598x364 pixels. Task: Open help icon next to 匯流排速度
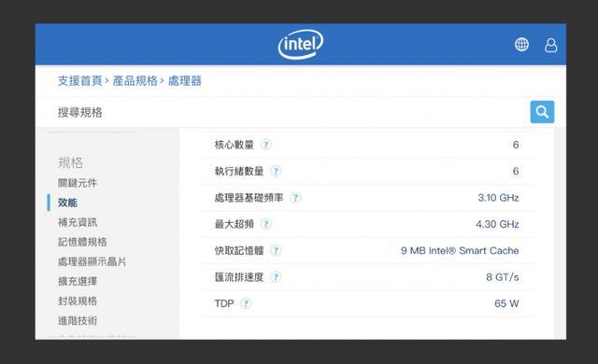coord(276,277)
